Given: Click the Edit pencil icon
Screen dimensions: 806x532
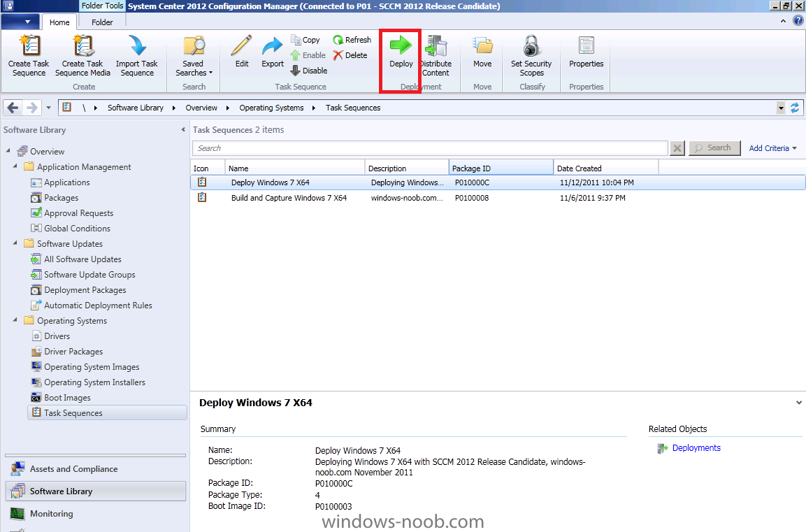Looking at the screenshot, I should pyautogui.click(x=242, y=45).
